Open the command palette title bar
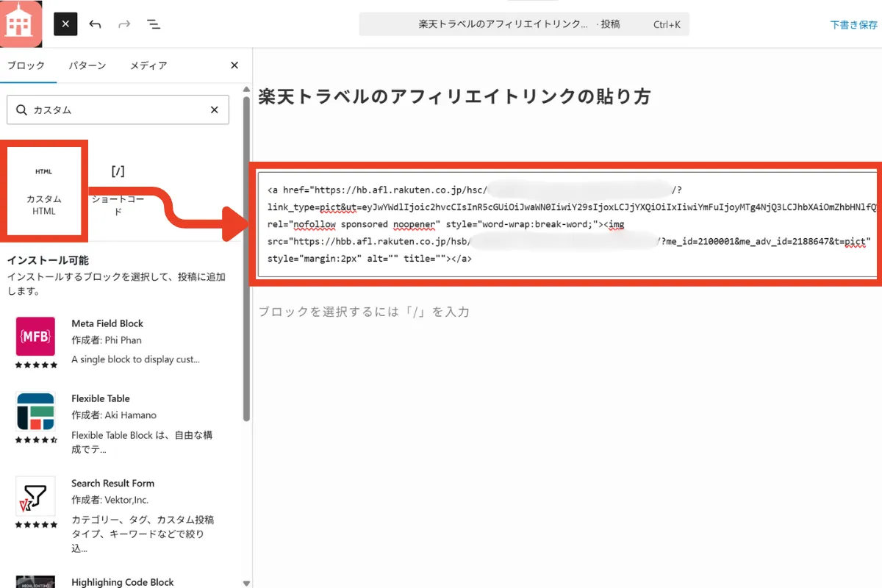Screen dimensions: 882x588 [x=523, y=24]
